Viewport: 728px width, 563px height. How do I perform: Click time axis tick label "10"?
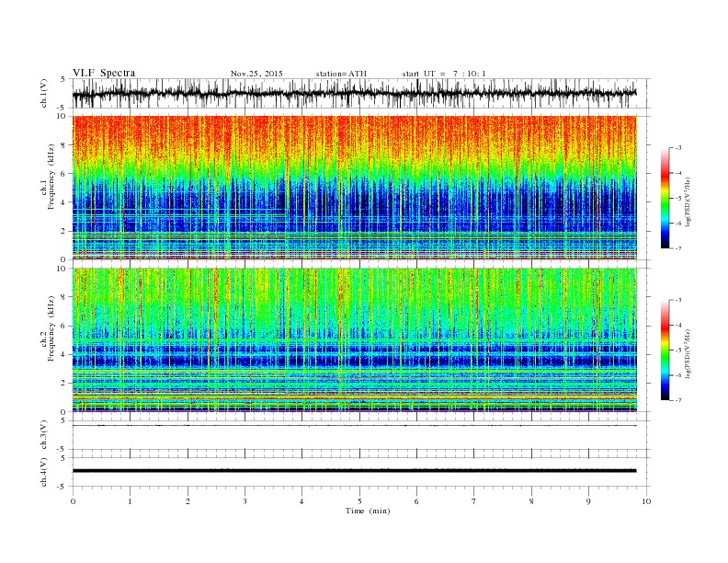pyautogui.click(x=646, y=501)
